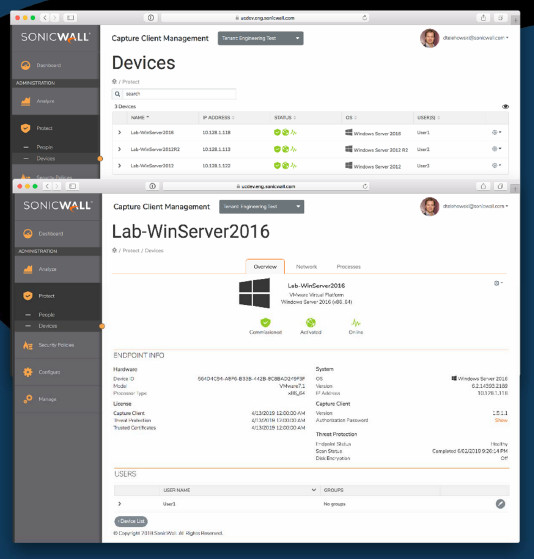
Task: Click the address bar in front Safari window
Action: coord(266,186)
